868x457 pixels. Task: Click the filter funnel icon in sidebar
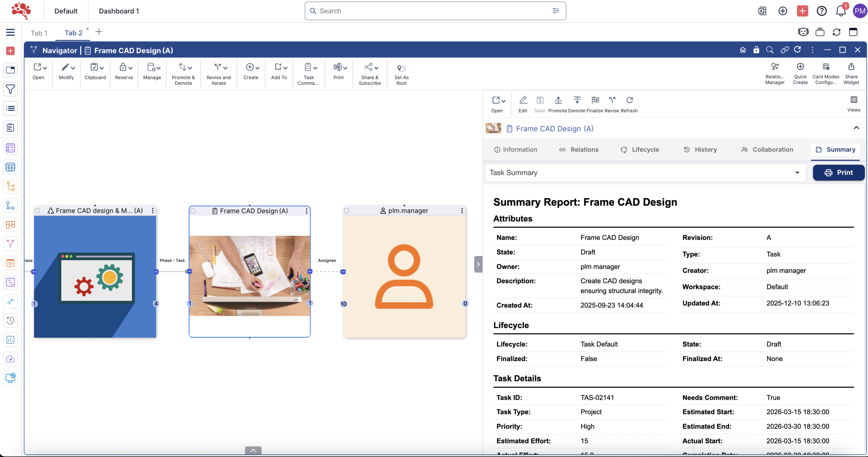click(x=10, y=89)
